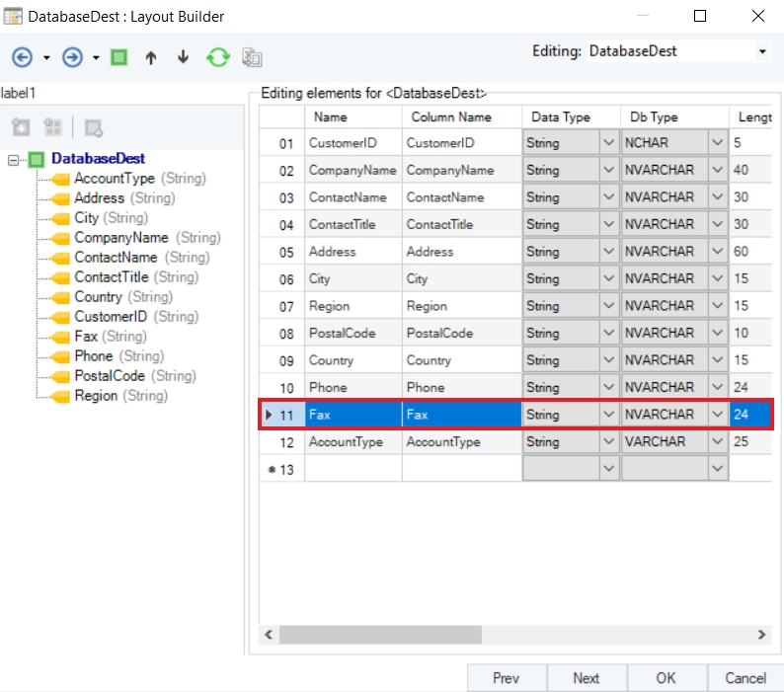Open Db Type dropdown for AccountType row
784x692 pixels.
718,442
